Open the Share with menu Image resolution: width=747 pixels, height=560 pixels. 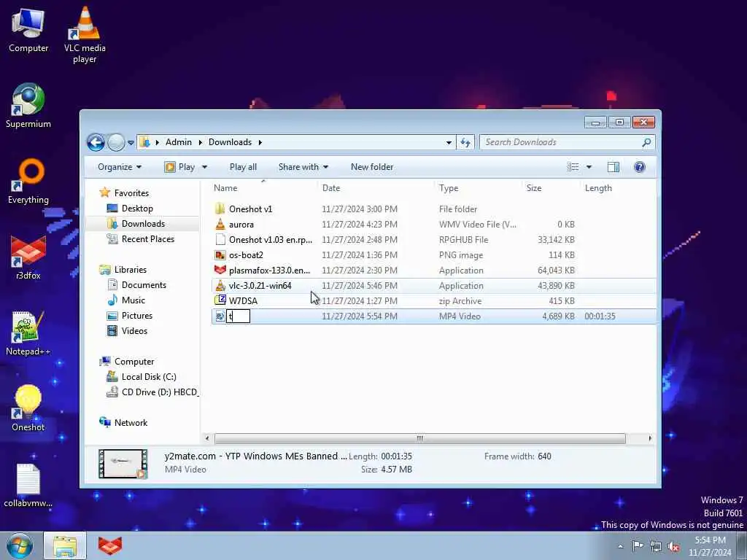(303, 167)
